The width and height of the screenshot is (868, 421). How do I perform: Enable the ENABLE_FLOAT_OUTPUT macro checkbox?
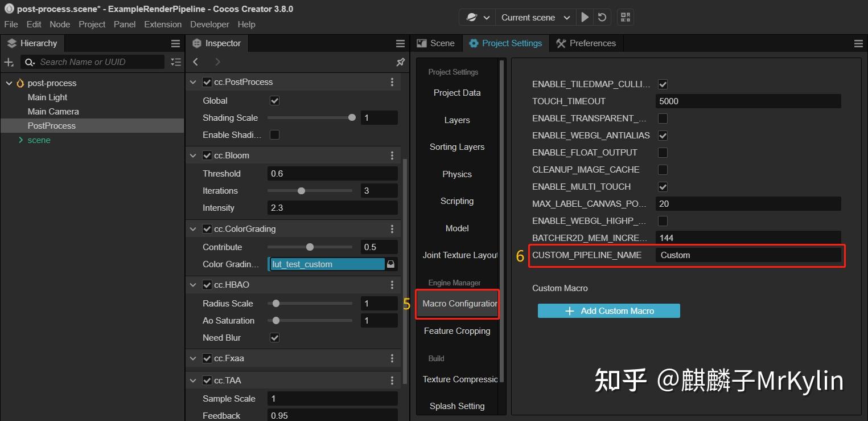662,152
